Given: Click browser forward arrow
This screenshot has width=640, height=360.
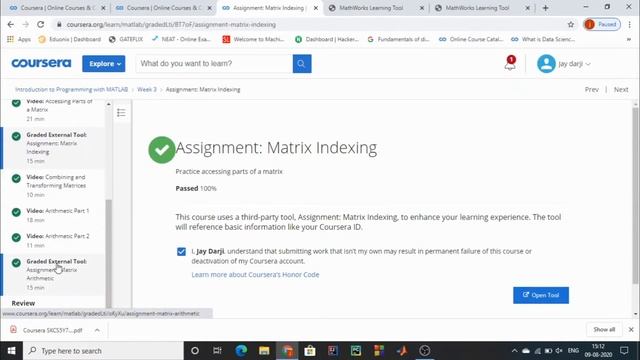Looking at the screenshot, I should pyautogui.click(x=25, y=24).
